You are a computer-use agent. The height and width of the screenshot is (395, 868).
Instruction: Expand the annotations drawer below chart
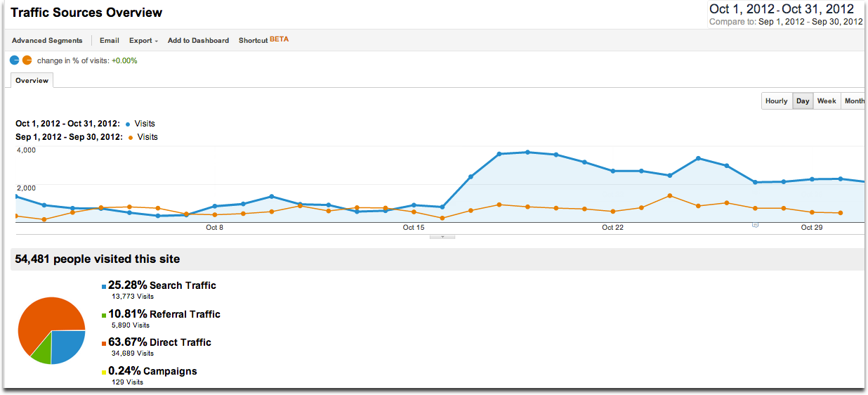click(x=442, y=237)
